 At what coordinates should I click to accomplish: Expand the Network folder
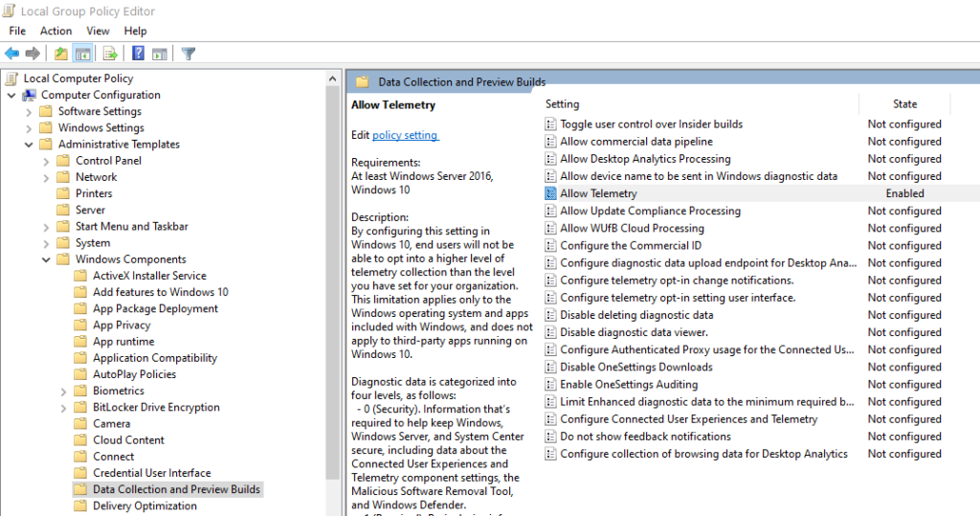point(46,178)
